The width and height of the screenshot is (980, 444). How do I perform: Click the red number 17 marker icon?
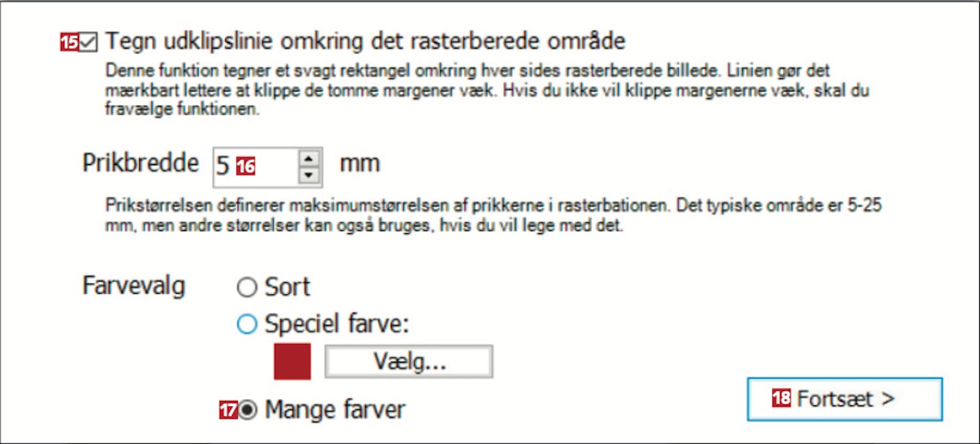click(228, 410)
